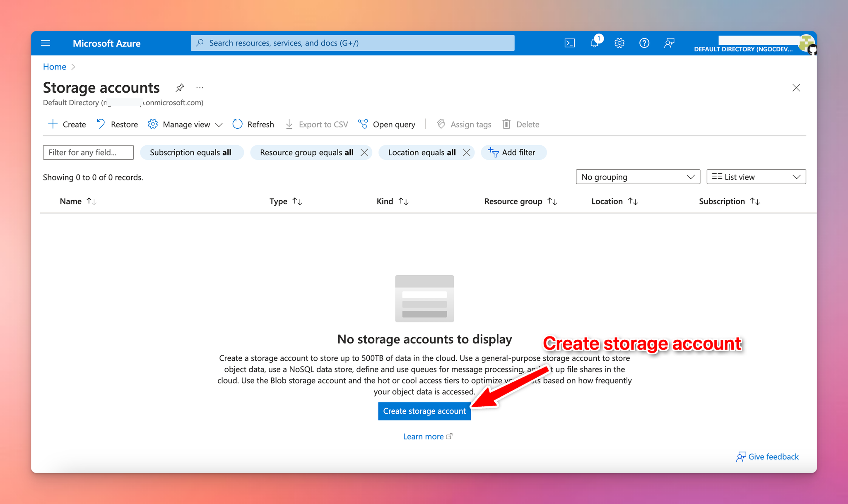Viewport: 848px width, 504px height.
Task: Remove the Location filter
Action: (x=467, y=152)
